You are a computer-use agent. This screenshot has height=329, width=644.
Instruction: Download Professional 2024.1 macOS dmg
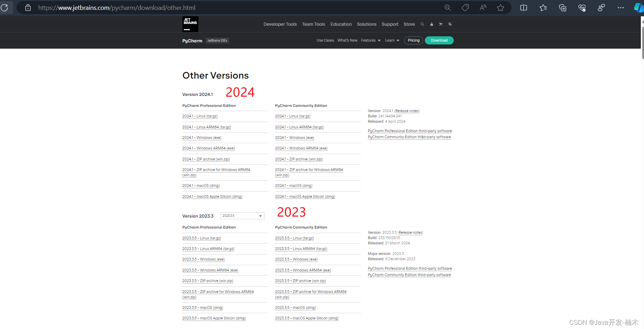pos(201,186)
